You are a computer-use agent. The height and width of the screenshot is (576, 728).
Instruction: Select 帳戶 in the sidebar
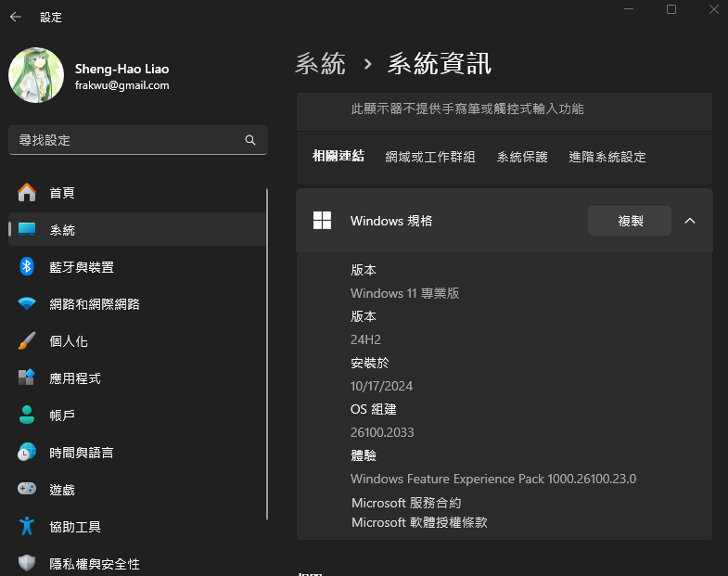138,416
